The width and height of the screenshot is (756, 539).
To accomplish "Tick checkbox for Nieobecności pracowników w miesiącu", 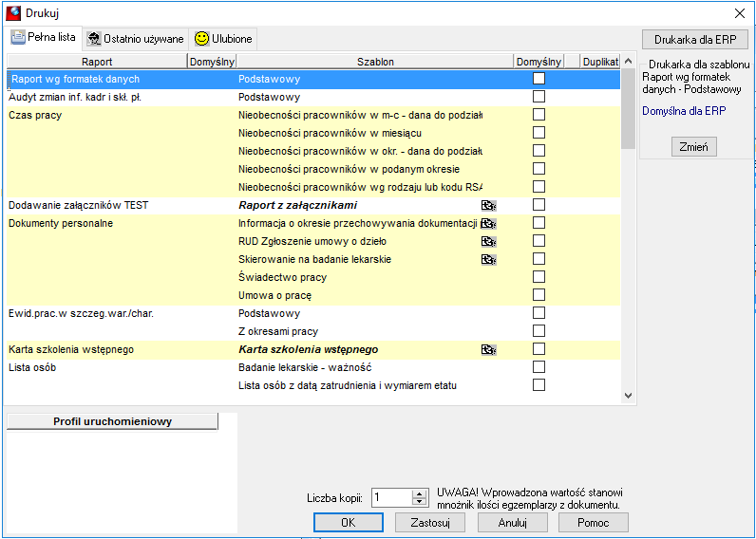I will 539,133.
